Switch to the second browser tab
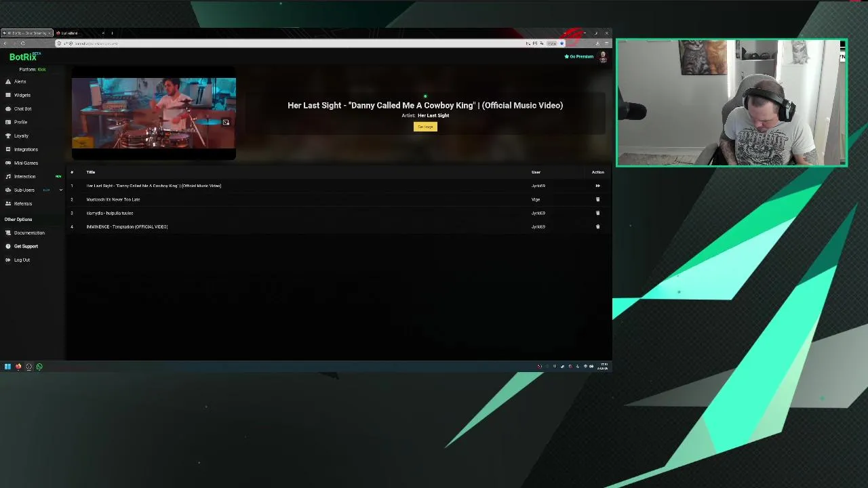The image size is (868, 488). [x=80, y=33]
